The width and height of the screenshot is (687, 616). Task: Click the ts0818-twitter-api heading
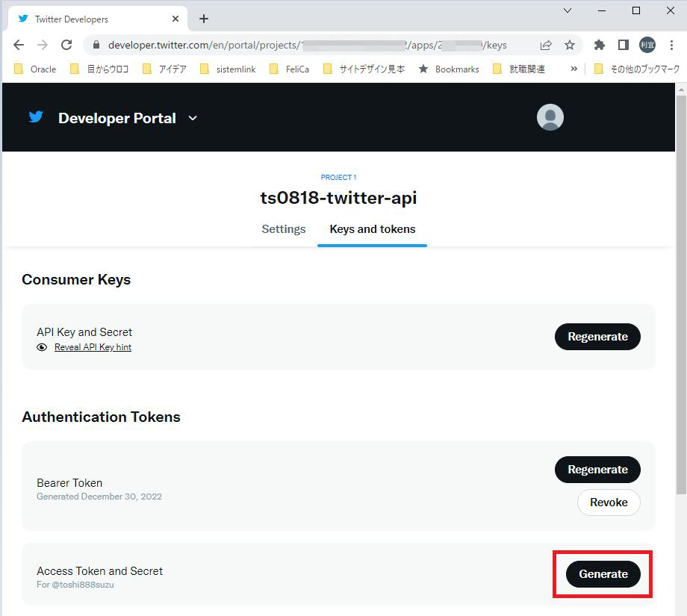[338, 198]
